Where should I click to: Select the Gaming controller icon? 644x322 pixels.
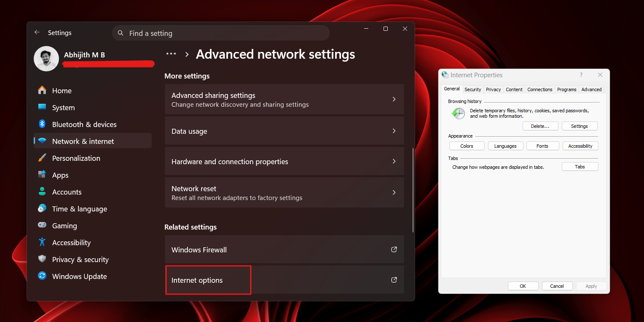pos(42,225)
